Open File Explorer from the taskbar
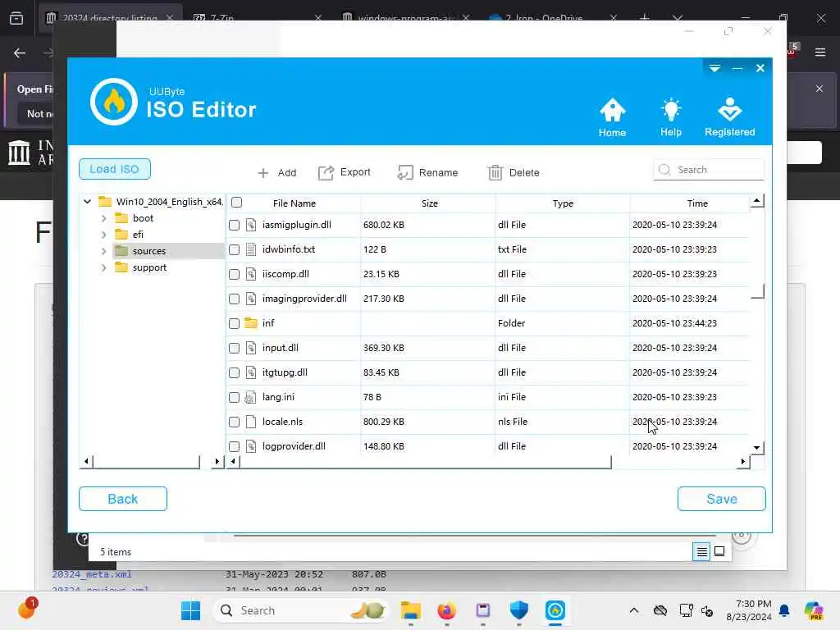 410,610
